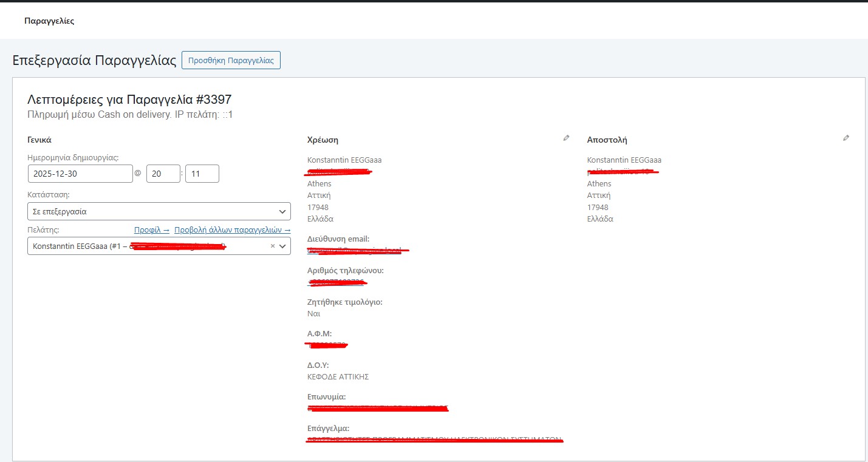Click the Επεξεργασία Παραγγελίας page title

pyautogui.click(x=94, y=61)
